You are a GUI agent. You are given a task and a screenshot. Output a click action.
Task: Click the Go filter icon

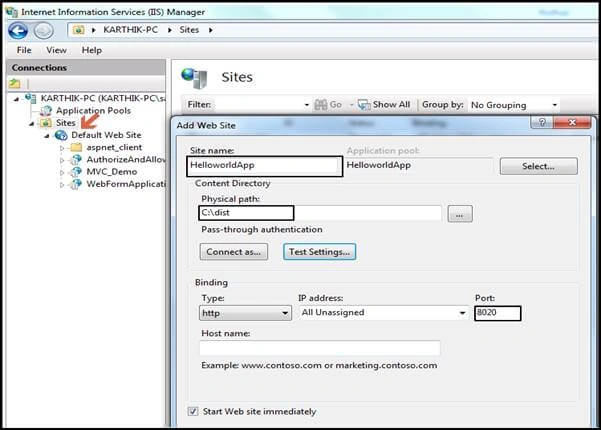tap(320, 105)
